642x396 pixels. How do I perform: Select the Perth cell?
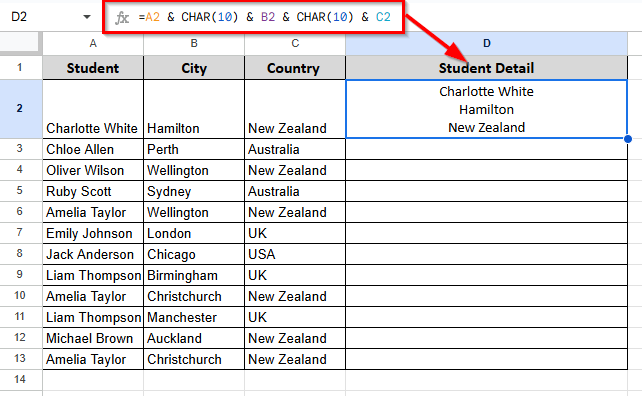click(194, 149)
